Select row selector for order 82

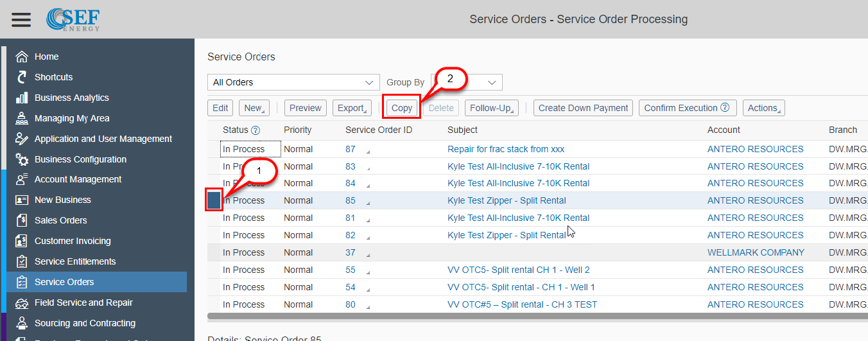[214, 235]
